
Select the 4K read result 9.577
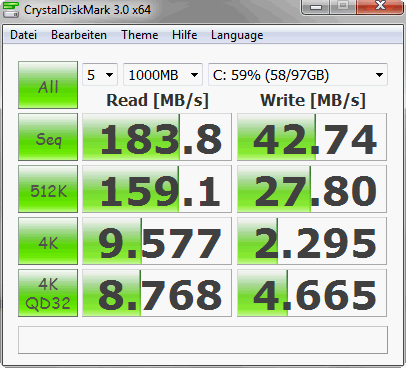point(157,241)
